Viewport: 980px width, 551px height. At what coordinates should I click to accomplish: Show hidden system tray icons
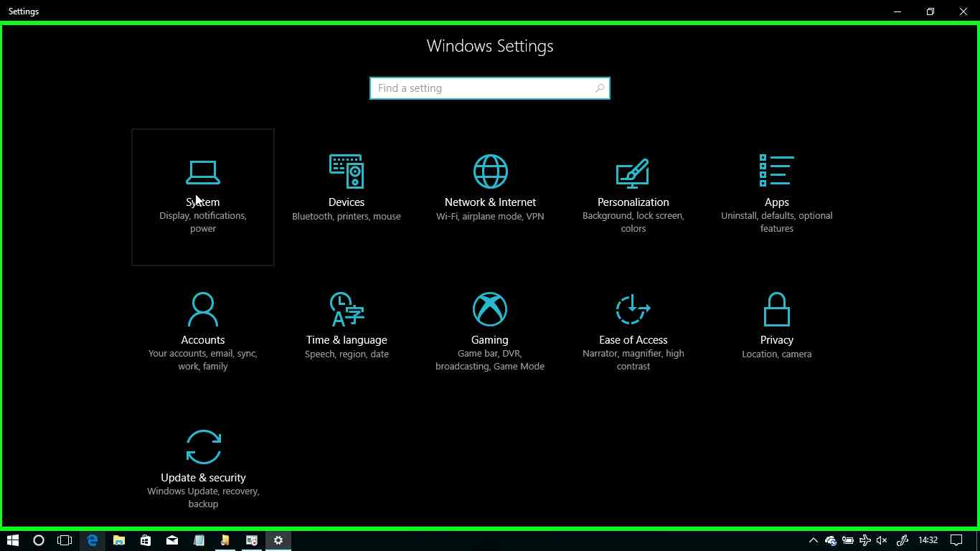point(813,540)
